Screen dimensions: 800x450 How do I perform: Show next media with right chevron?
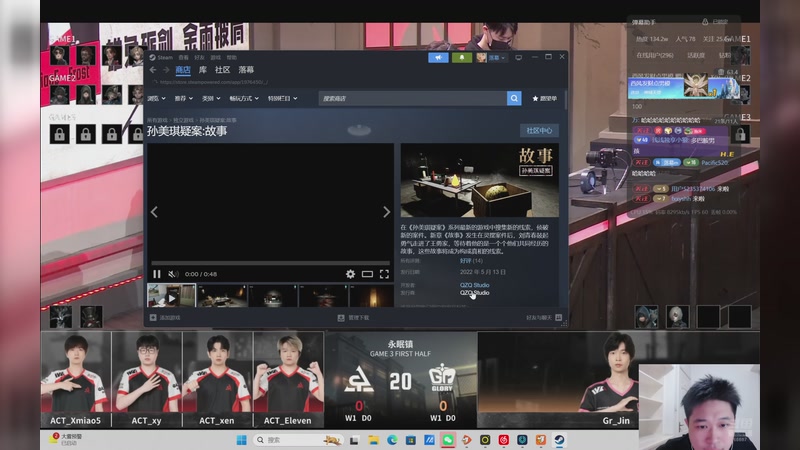pyautogui.click(x=386, y=212)
